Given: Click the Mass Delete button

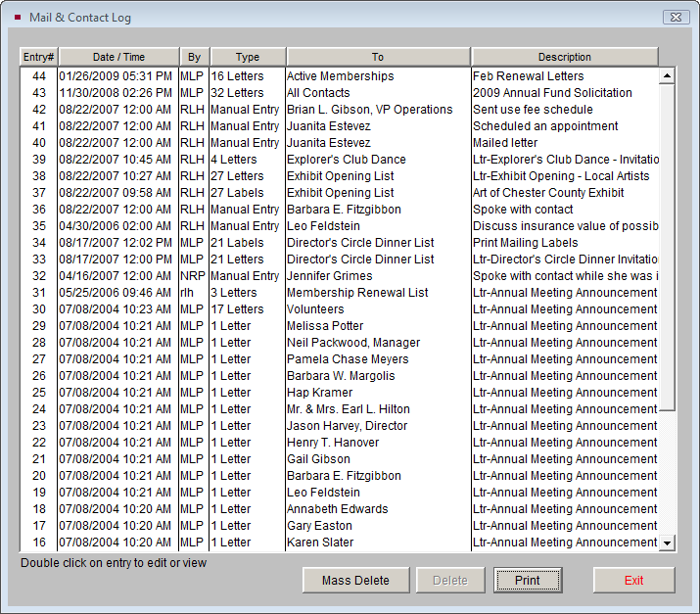Looking at the screenshot, I should pos(355,580).
